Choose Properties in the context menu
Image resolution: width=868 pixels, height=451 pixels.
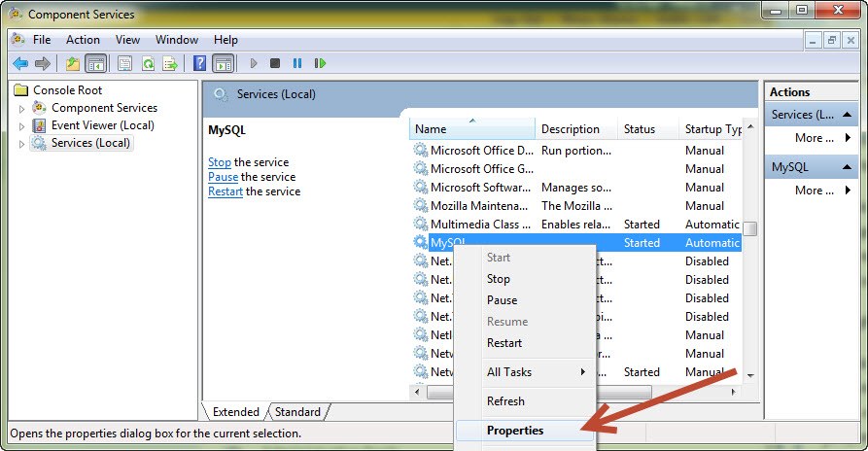pyautogui.click(x=525, y=431)
